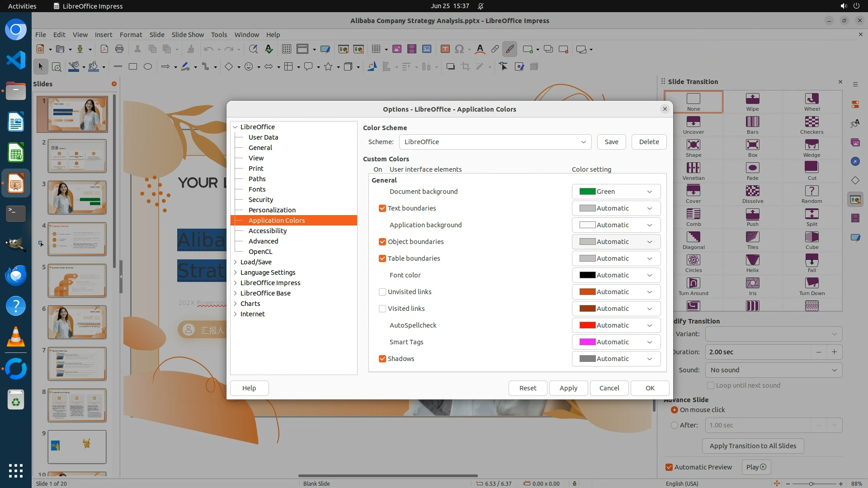Enable the Unvisited links checkbox
Screen dimensions: 868x488
(x=382, y=292)
